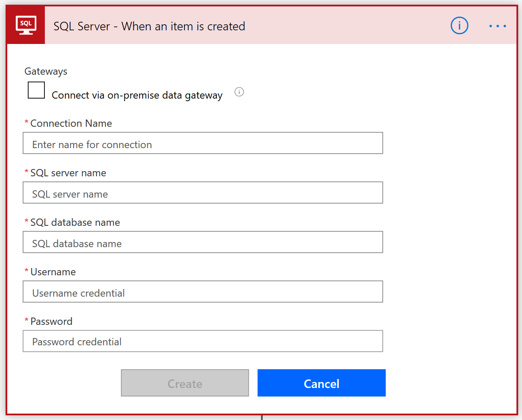Click the small info icon beside the gateway option
This screenshot has width=522, height=420.
[239, 92]
